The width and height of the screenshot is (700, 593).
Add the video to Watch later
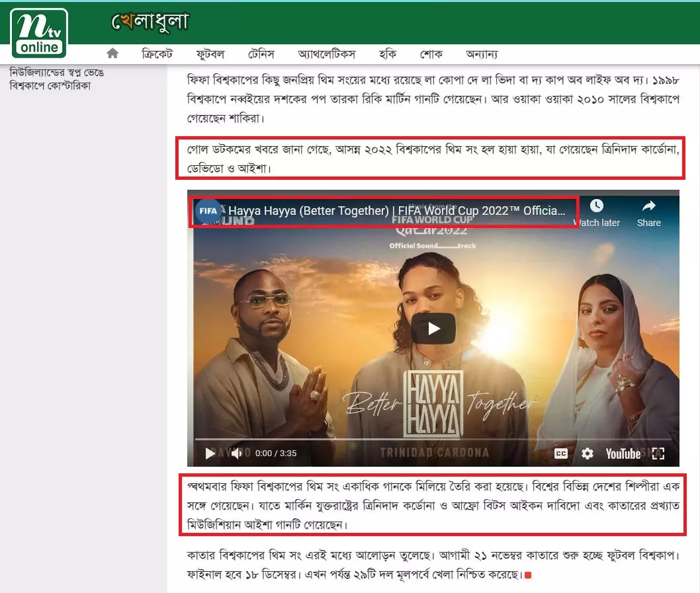[x=597, y=213]
